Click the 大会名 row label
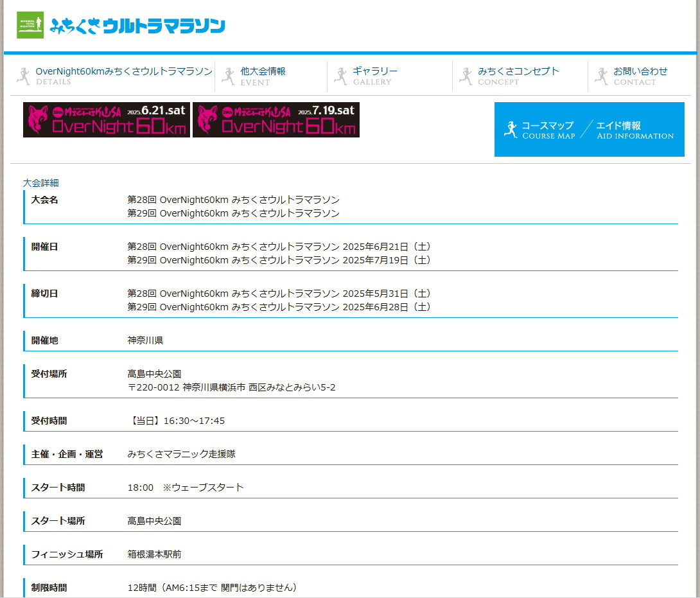700x598 pixels. [x=45, y=200]
